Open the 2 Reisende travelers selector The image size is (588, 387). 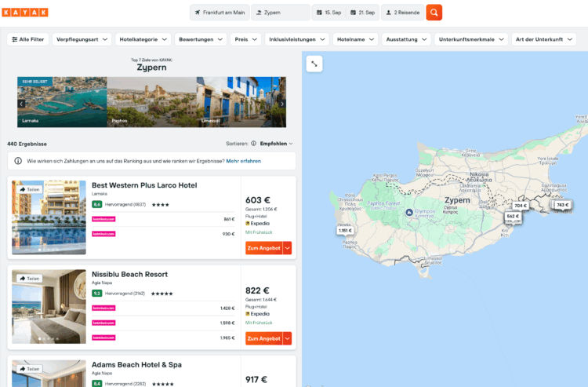point(402,13)
